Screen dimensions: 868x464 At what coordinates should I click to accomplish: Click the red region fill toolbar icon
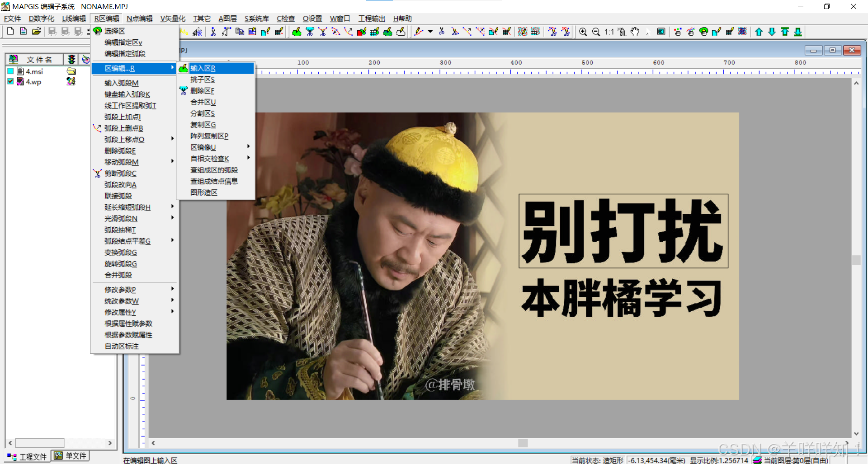[362, 32]
